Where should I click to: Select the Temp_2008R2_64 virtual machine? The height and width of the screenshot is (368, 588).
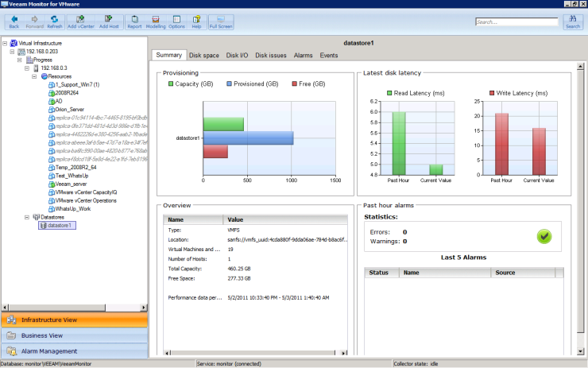coord(75,167)
